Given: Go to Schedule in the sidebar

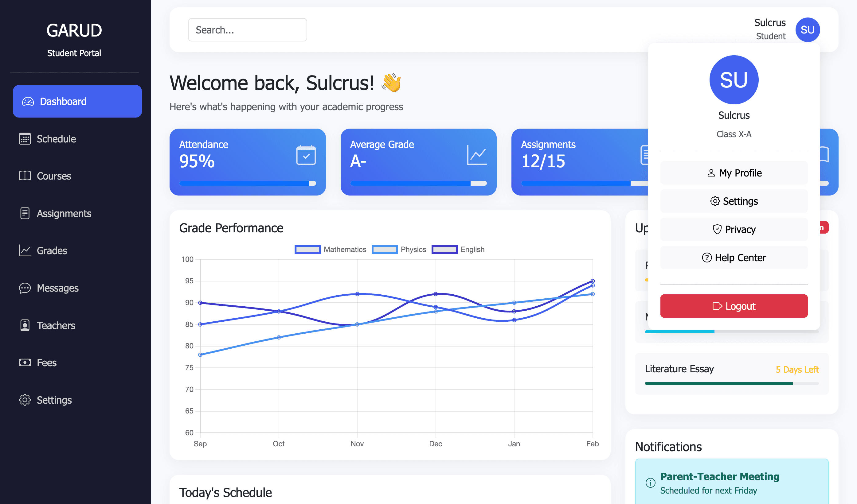Looking at the screenshot, I should (77, 139).
